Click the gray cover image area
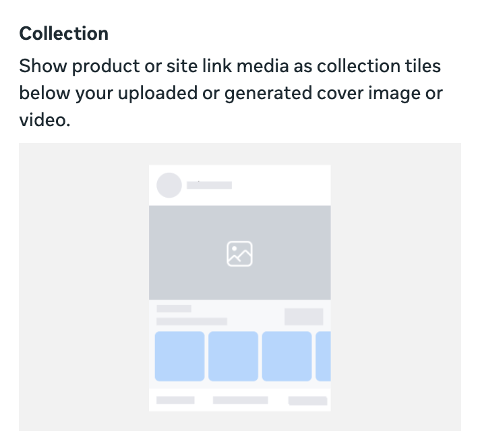Image resolution: width=480 pixels, height=448 pixels. click(240, 252)
